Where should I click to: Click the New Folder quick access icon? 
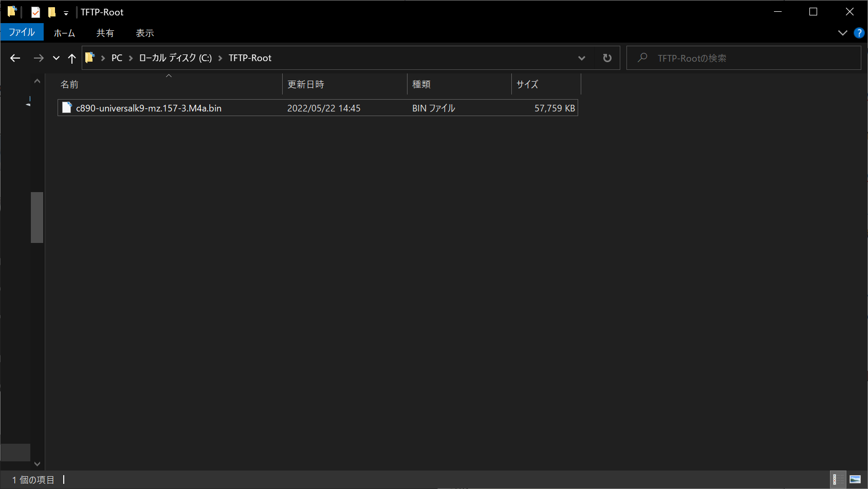point(51,12)
